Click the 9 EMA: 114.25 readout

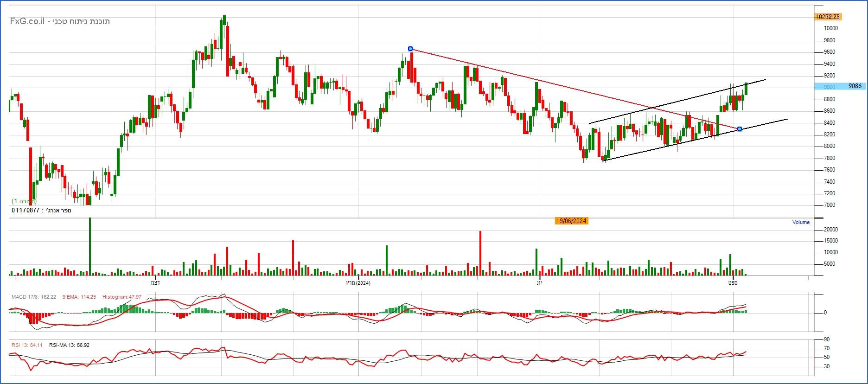point(79,297)
